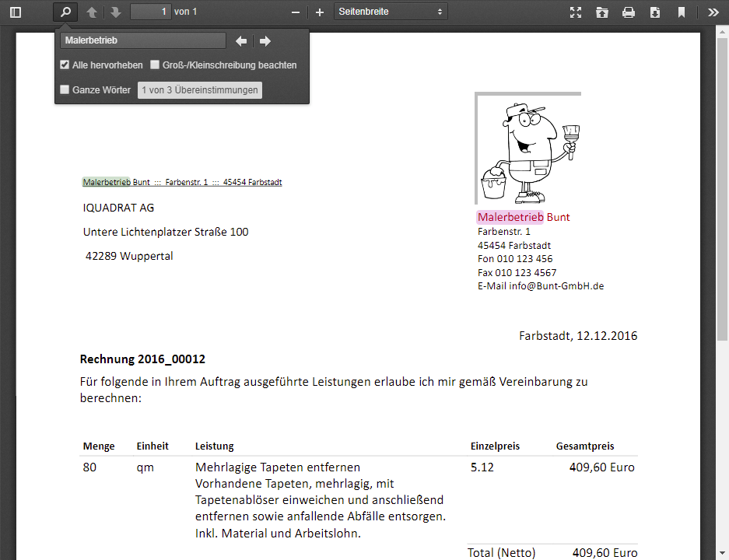Viewport: 729px width, 560px height.
Task: Expand the additional tools menu chevrons
Action: [713, 12]
